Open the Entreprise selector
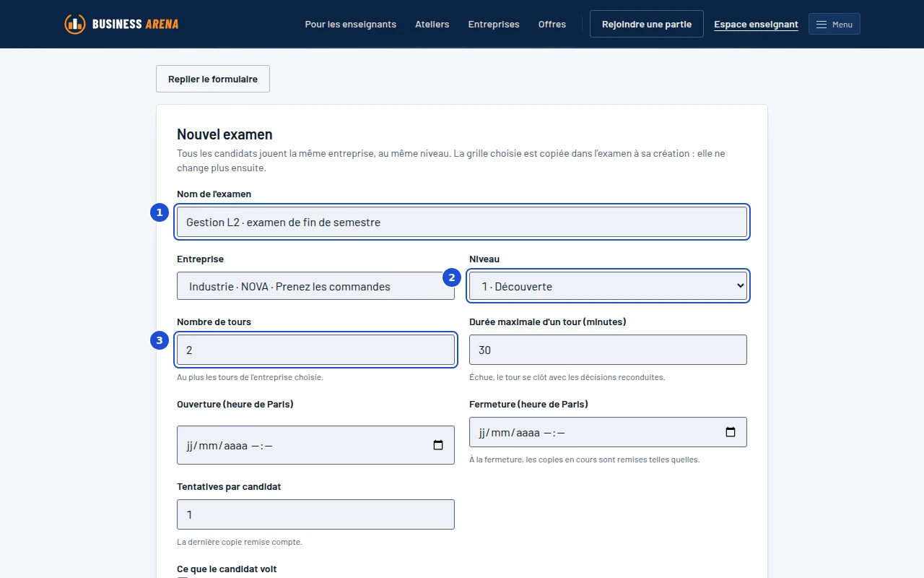 pos(315,286)
